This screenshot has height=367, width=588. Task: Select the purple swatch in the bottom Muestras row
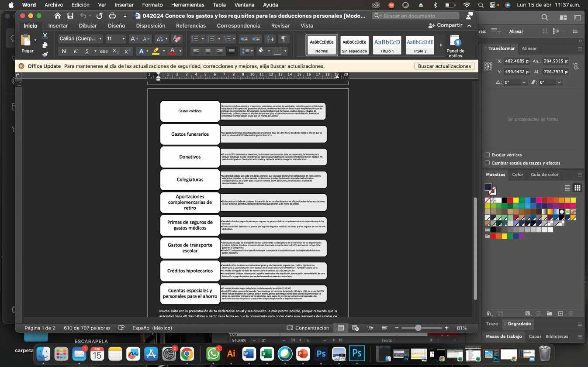click(522, 236)
